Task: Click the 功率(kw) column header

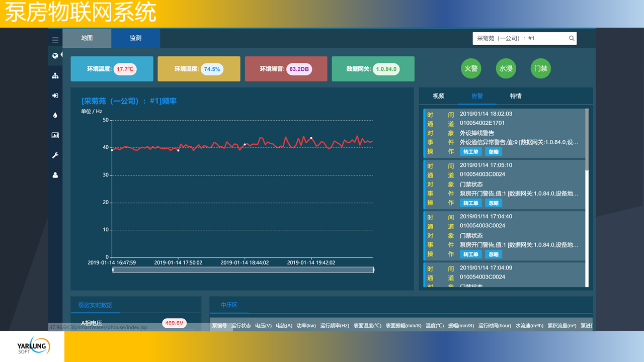Action: [306, 326]
